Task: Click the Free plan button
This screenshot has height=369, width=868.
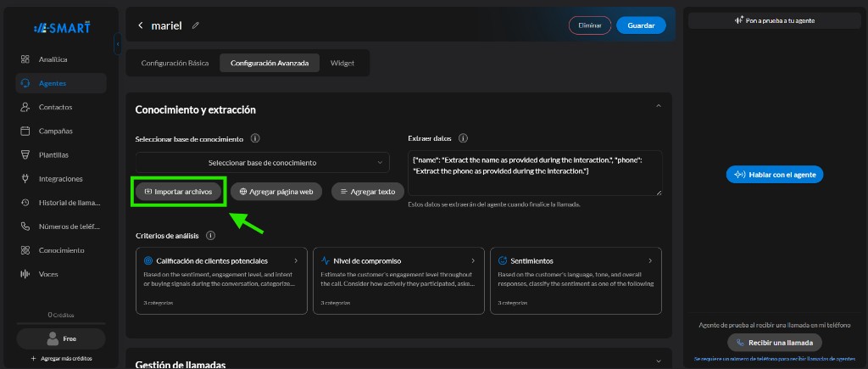Action: point(61,338)
